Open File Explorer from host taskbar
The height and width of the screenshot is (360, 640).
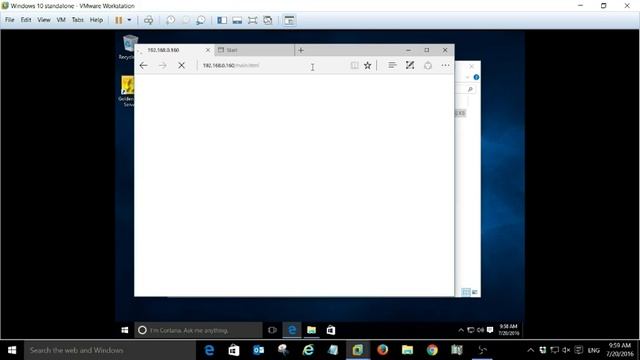[407, 350]
